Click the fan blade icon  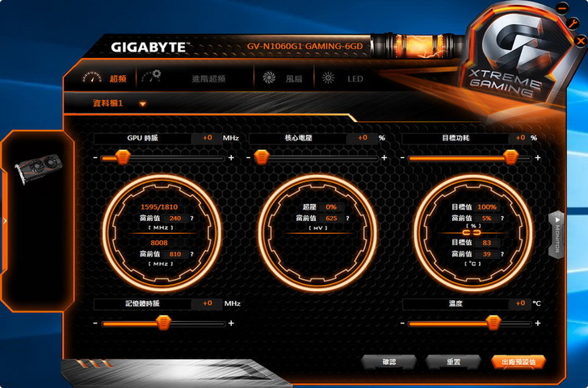click(269, 78)
